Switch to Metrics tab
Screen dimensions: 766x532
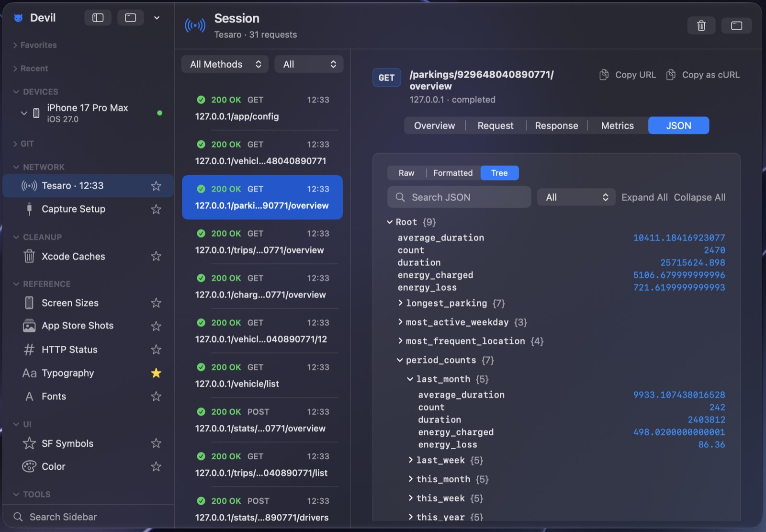point(618,125)
